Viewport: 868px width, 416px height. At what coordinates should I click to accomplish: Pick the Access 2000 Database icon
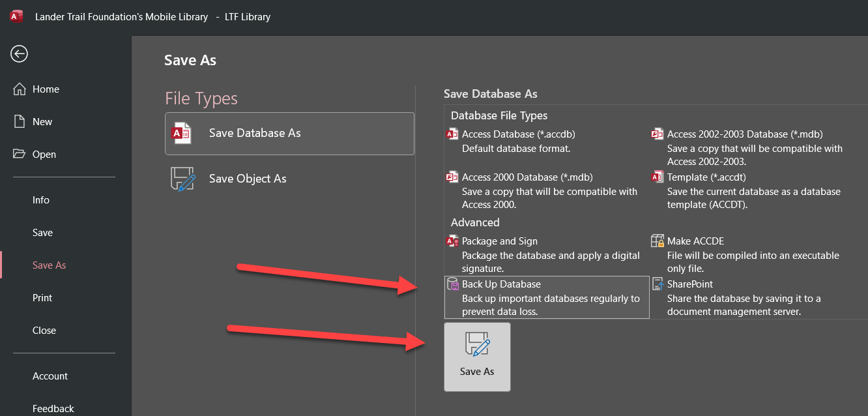(452, 177)
